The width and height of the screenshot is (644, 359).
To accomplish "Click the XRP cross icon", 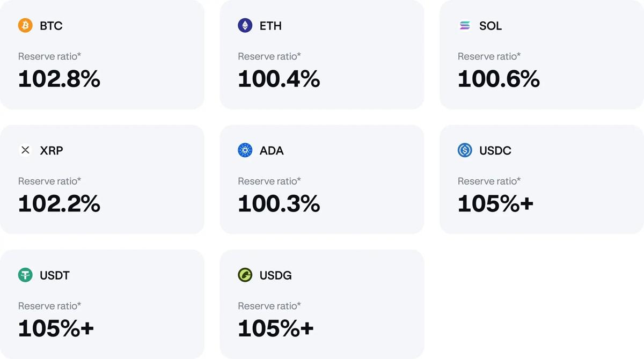I will pyautogui.click(x=25, y=150).
